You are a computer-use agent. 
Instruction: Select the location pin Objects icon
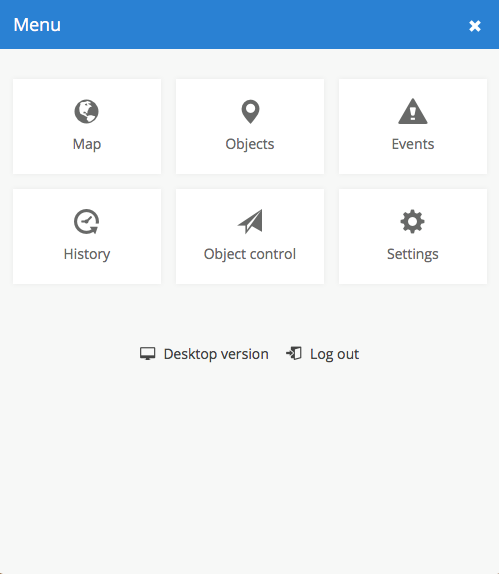[x=250, y=112]
